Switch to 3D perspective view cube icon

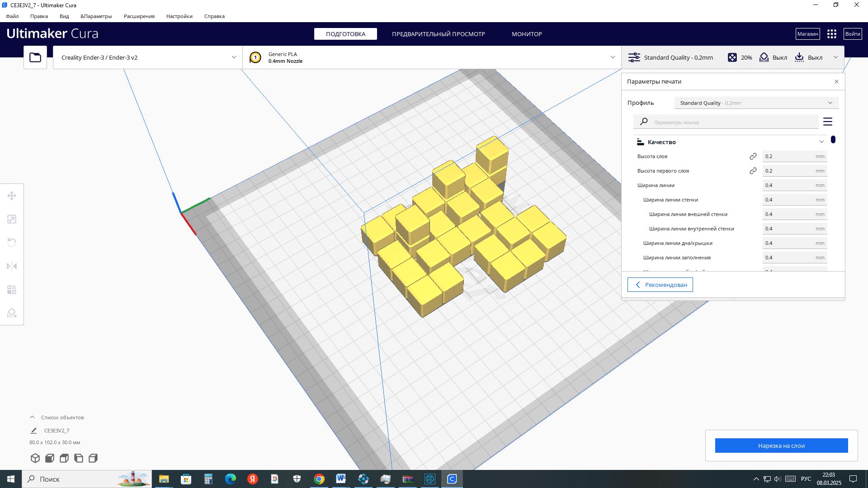pyautogui.click(x=35, y=458)
